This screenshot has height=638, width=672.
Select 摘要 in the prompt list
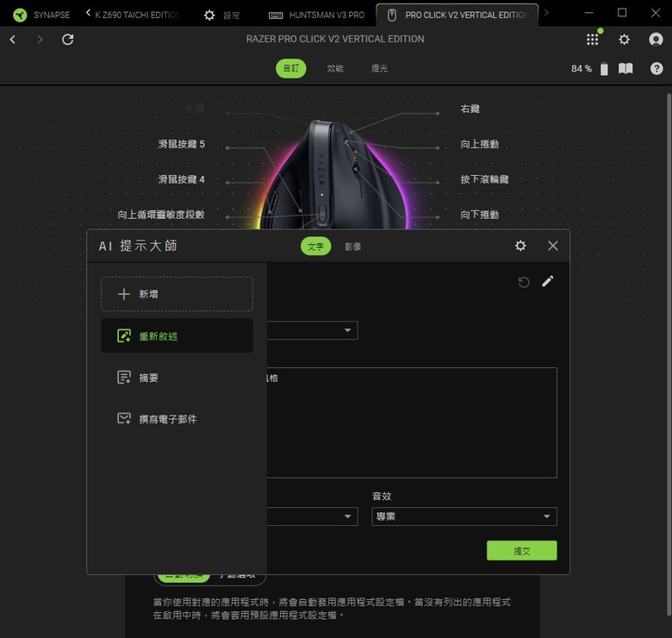(177, 378)
